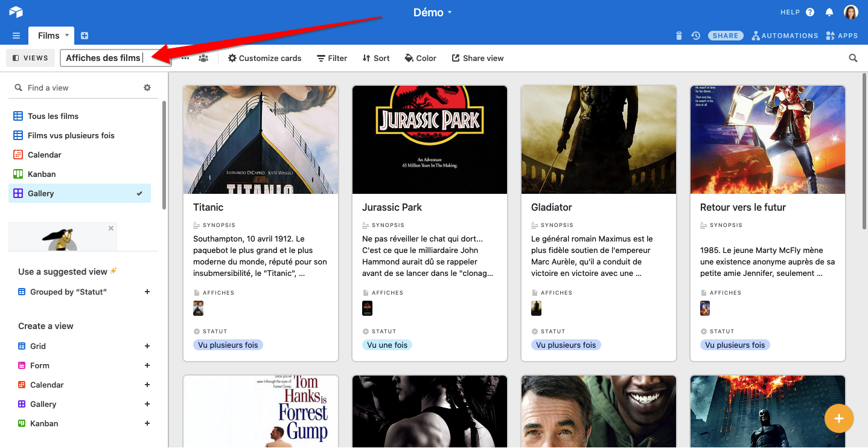This screenshot has width=868, height=448.
Task: Open the trash bin icon
Action: tap(679, 36)
